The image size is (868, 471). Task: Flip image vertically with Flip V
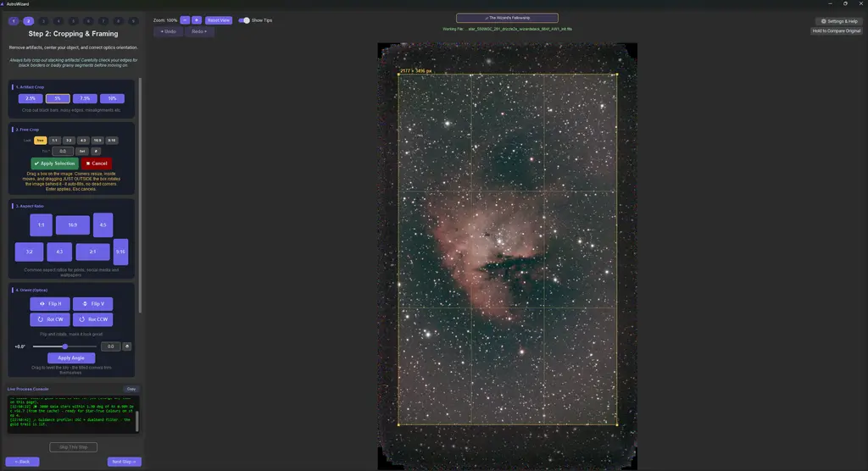click(x=92, y=304)
